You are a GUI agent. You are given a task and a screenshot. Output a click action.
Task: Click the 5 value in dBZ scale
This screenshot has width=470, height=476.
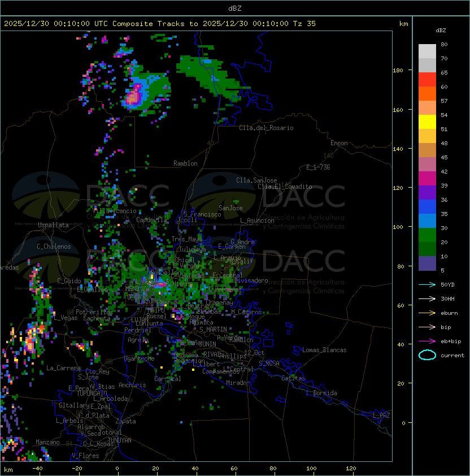coord(442,270)
